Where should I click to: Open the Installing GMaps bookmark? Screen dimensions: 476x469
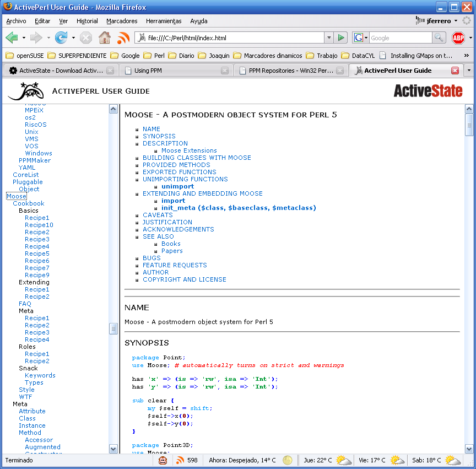[x=416, y=56]
